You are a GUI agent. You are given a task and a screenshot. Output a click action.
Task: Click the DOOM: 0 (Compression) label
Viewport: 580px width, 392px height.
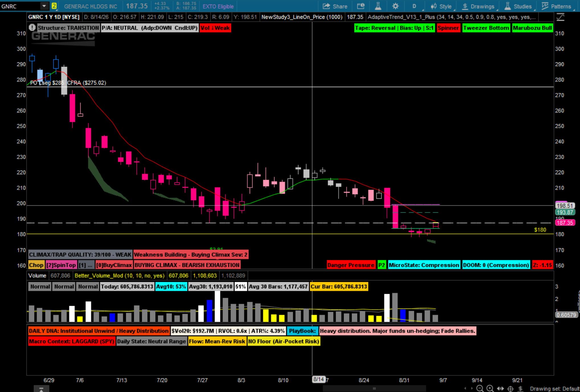tap(496, 265)
